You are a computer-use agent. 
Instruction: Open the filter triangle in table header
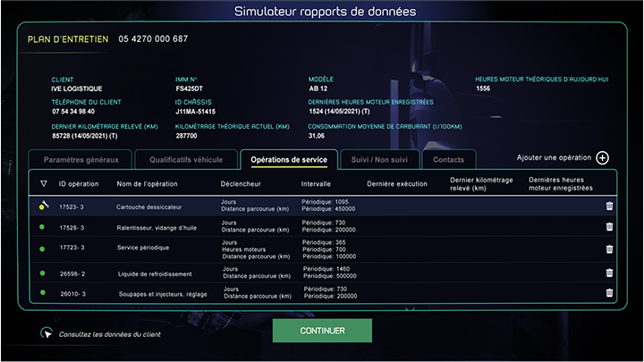click(x=43, y=184)
